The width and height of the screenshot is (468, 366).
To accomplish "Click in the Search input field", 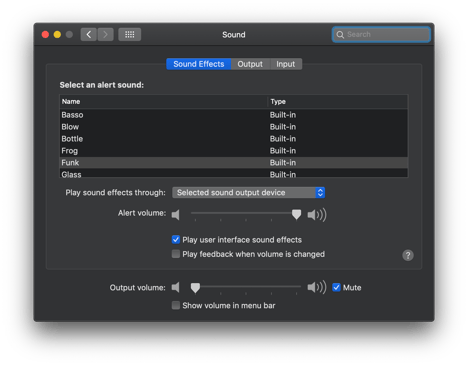I will pos(381,34).
